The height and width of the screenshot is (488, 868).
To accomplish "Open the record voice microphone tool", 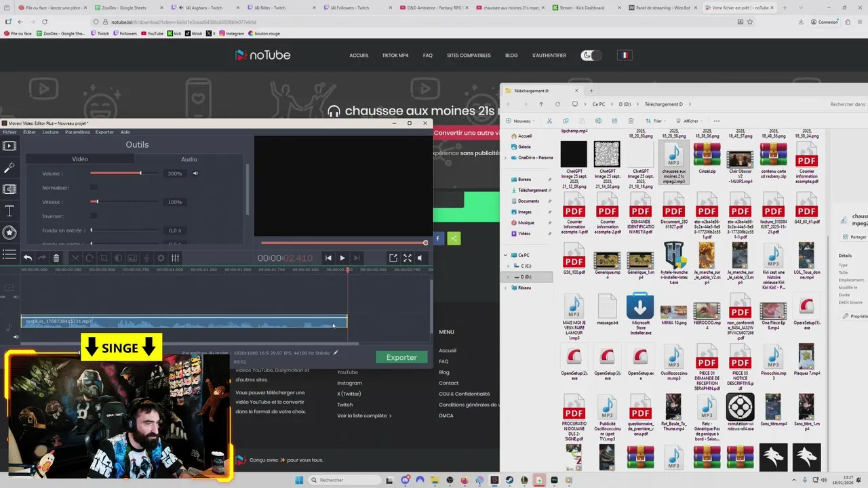I will (x=146, y=258).
